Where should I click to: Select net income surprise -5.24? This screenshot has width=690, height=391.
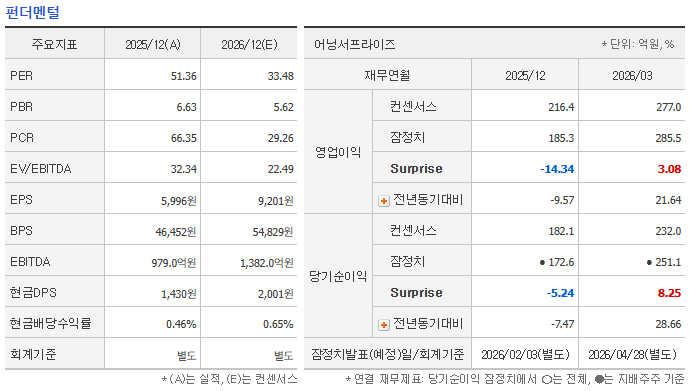click(560, 293)
